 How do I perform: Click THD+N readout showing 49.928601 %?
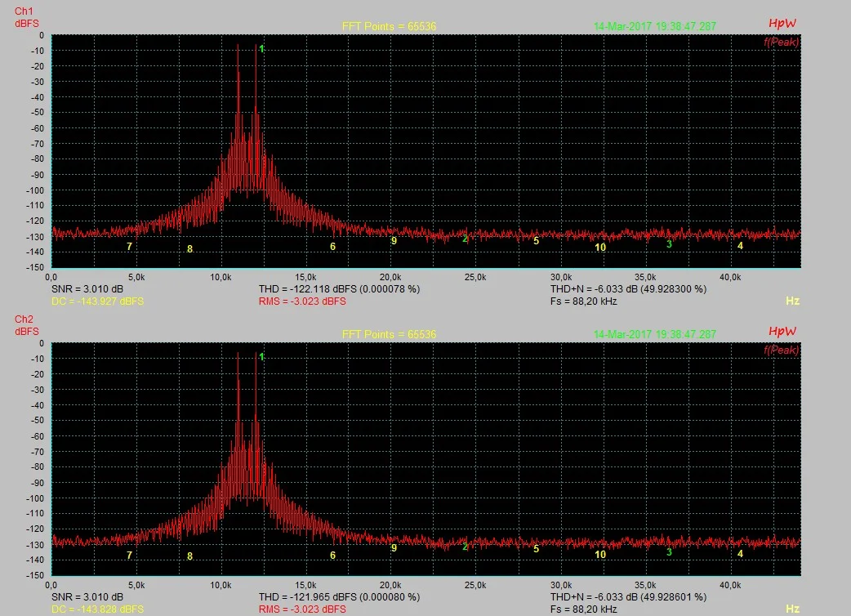(629, 596)
